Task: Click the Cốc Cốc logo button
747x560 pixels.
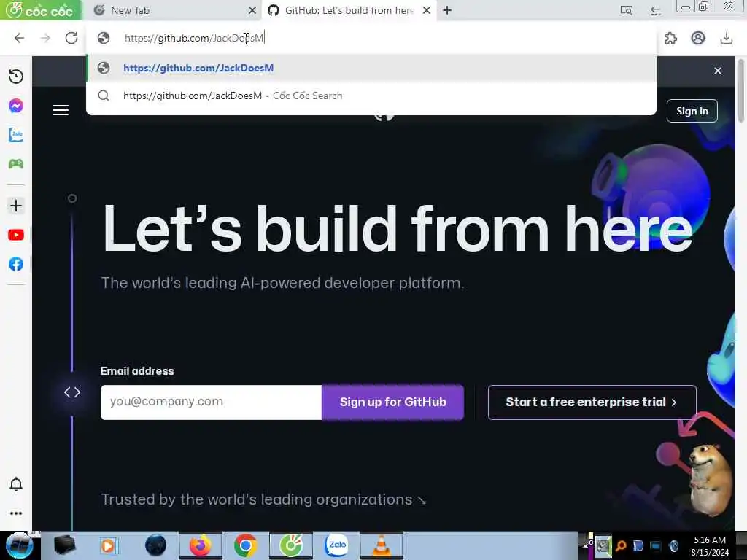Action: coord(41,10)
